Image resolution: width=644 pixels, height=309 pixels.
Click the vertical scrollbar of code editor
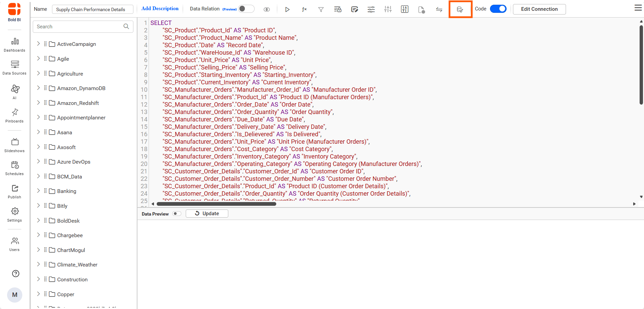(641, 65)
